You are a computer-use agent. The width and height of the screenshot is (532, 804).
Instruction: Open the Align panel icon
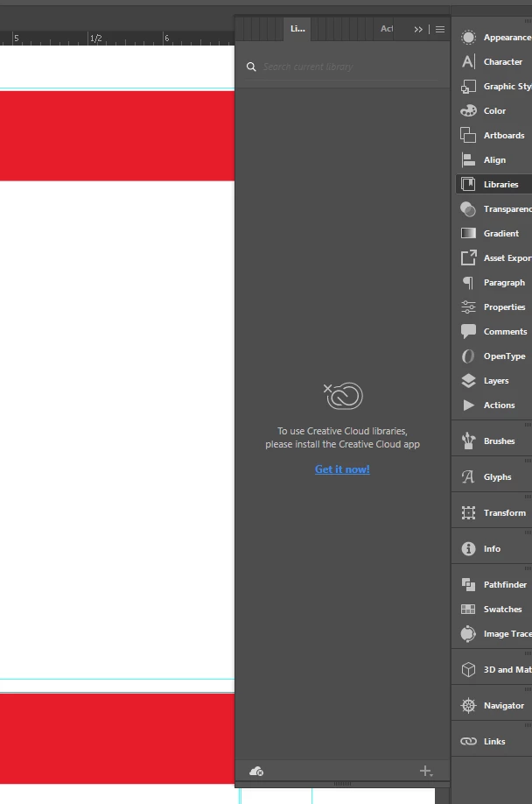pos(468,160)
